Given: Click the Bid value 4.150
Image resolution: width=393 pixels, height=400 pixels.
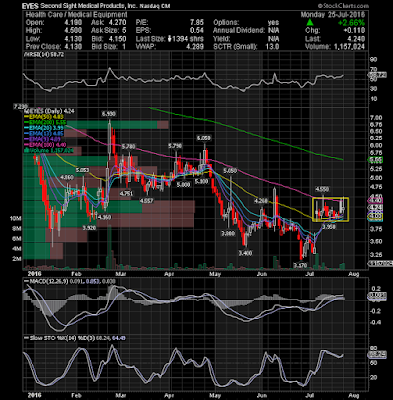Looking at the screenshot, I should [x=118, y=39].
